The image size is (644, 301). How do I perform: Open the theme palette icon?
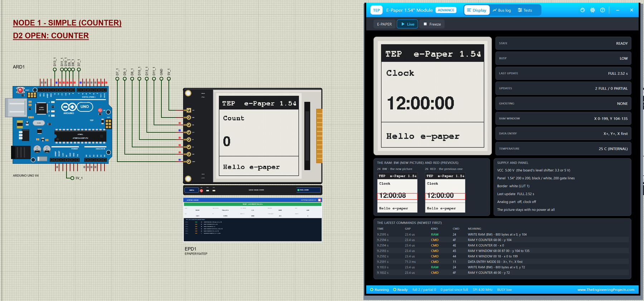[x=582, y=10]
